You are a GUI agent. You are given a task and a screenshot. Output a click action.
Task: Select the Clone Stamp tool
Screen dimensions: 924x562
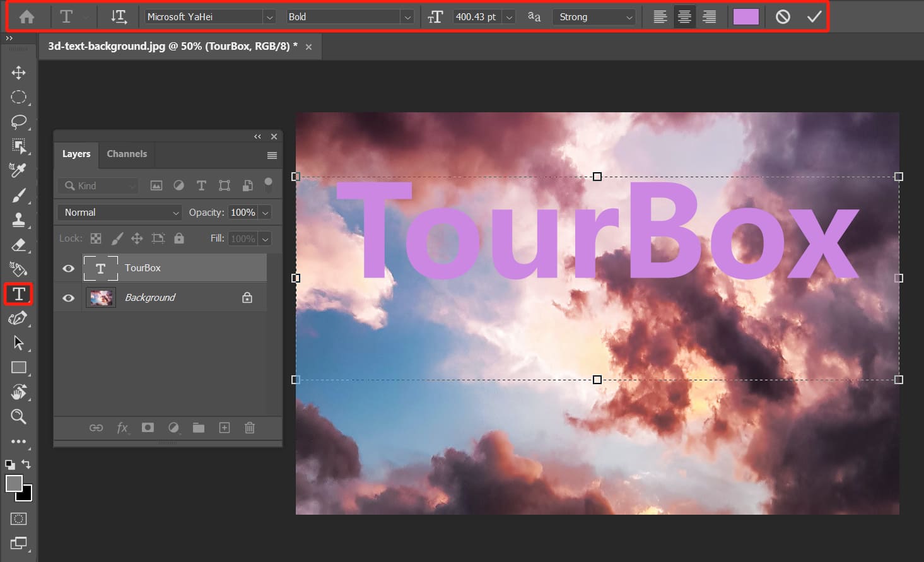(18, 220)
